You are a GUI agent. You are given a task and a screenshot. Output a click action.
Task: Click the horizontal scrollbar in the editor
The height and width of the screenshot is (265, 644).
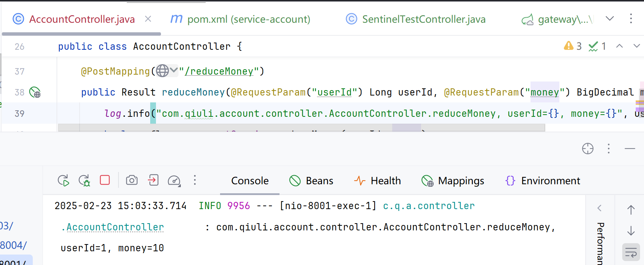point(301,127)
